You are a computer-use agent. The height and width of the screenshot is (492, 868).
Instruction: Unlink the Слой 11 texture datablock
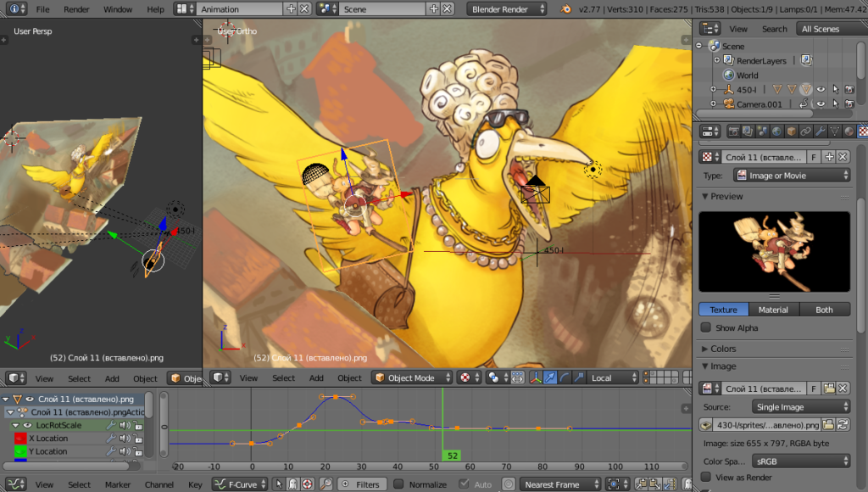coord(843,157)
